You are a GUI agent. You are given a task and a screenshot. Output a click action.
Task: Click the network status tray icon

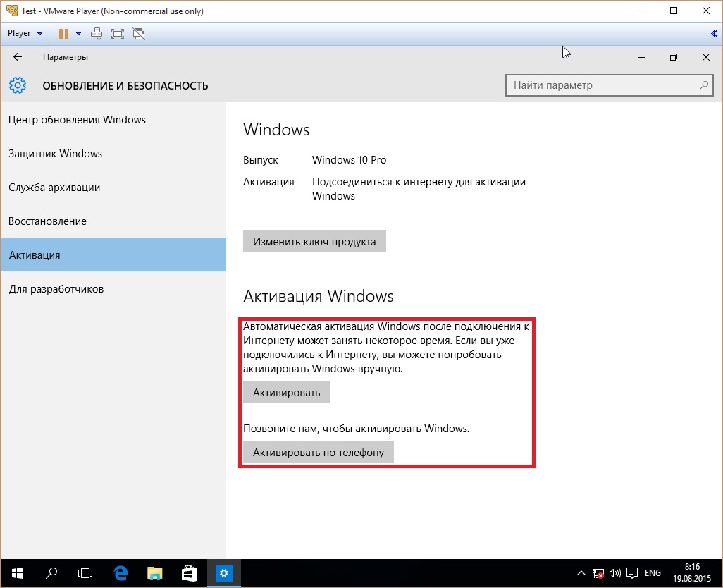coord(598,573)
